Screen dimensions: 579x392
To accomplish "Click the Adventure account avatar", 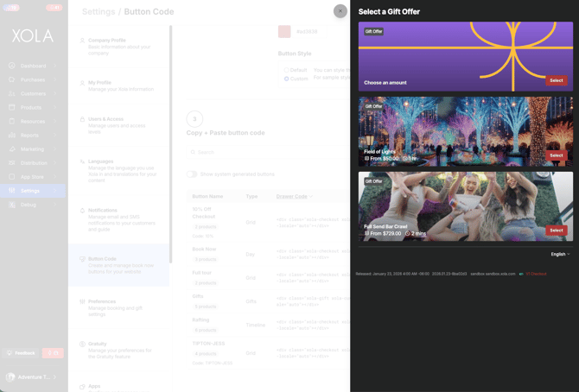I will click(10, 376).
